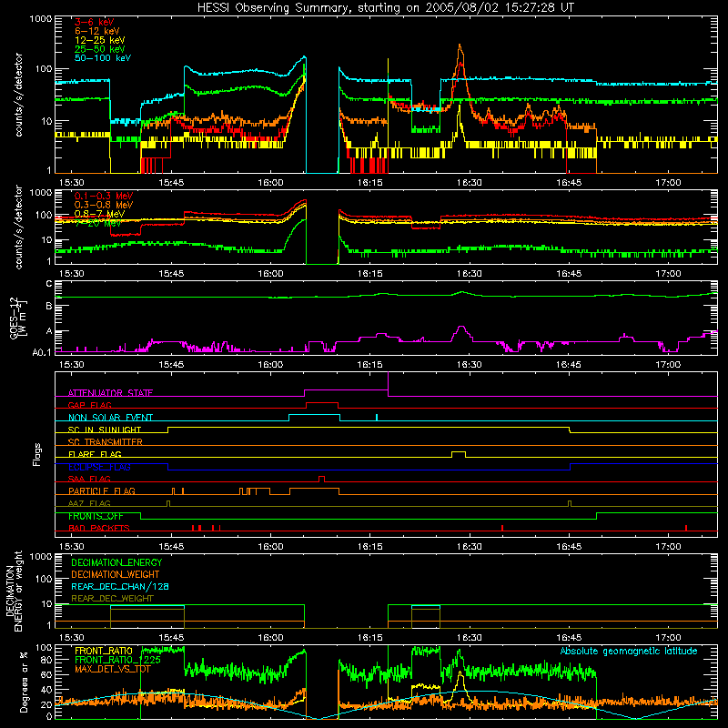Viewport: 728px width, 728px height.
Task: Click the DECIMATION_WEIGHT legend label
Action: pyautogui.click(x=116, y=574)
